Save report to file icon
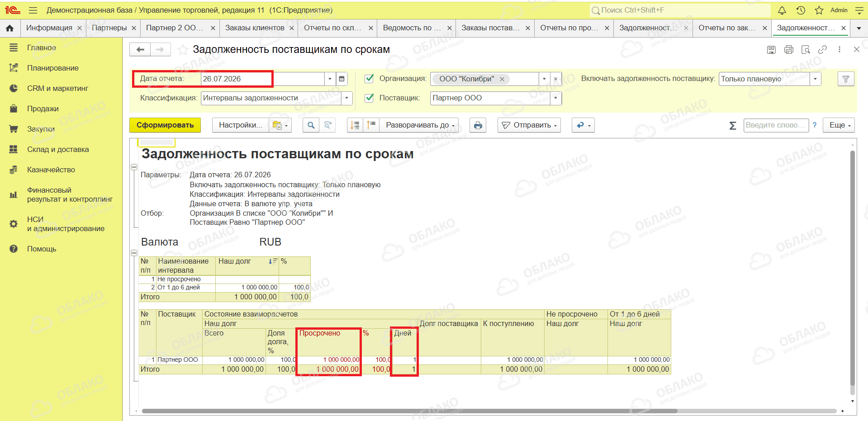868x421 pixels. click(772, 50)
